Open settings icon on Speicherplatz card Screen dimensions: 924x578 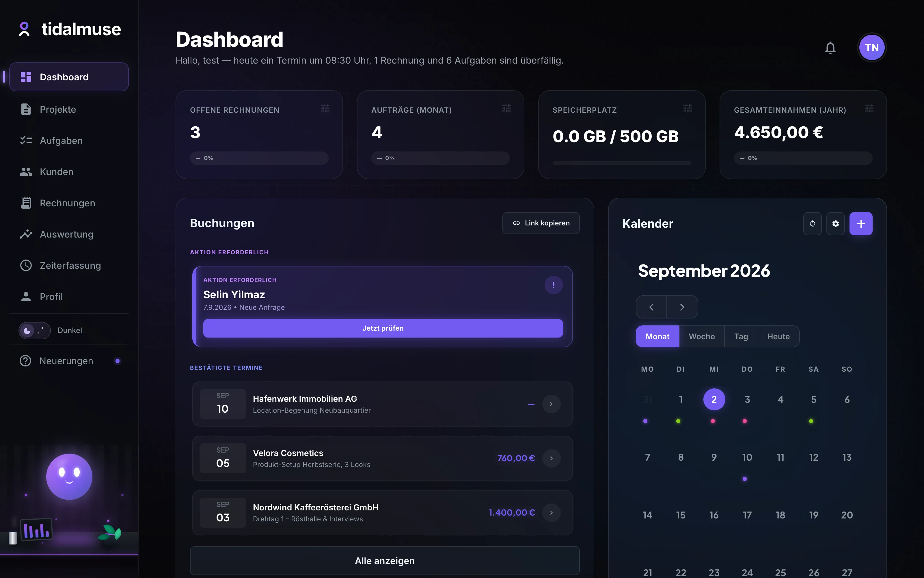[x=688, y=109]
